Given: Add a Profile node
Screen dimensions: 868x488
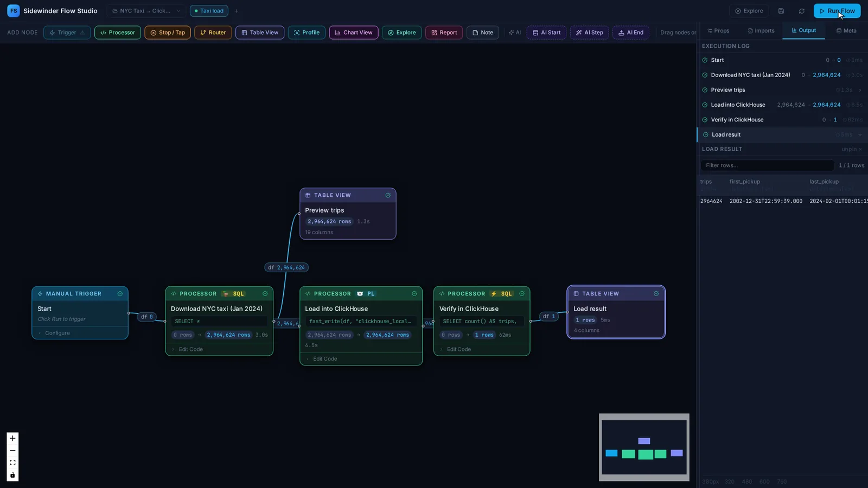Looking at the screenshot, I should (x=307, y=33).
